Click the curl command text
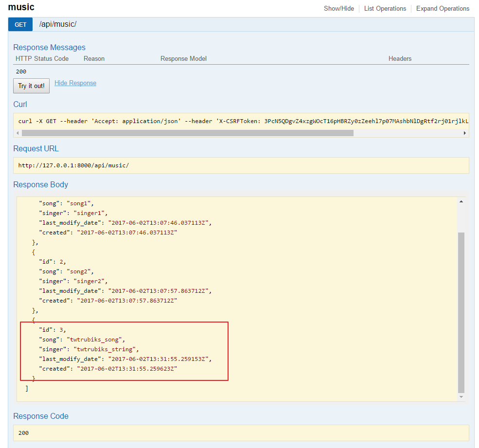Screen dimensions: 479x448 [243, 121]
